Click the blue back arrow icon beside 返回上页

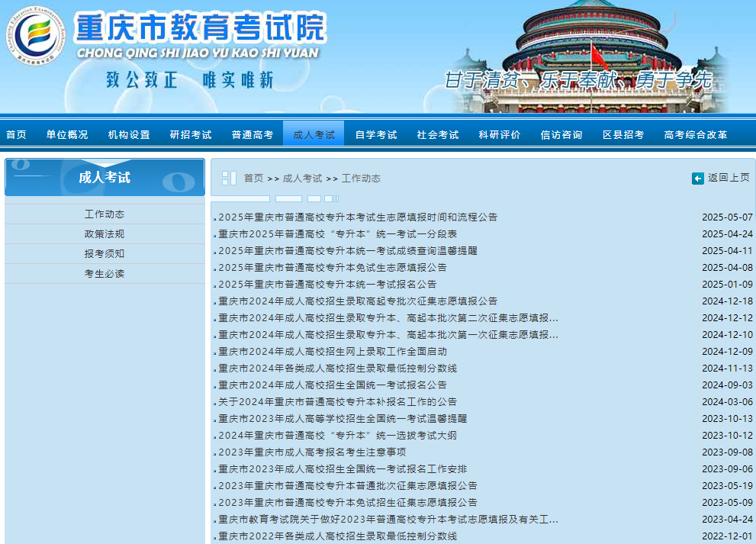pos(698,178)
